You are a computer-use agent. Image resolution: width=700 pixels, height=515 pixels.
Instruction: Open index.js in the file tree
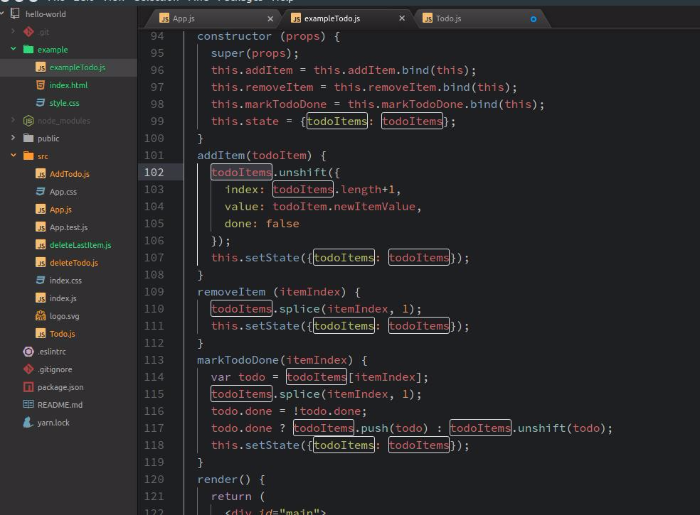63,298
